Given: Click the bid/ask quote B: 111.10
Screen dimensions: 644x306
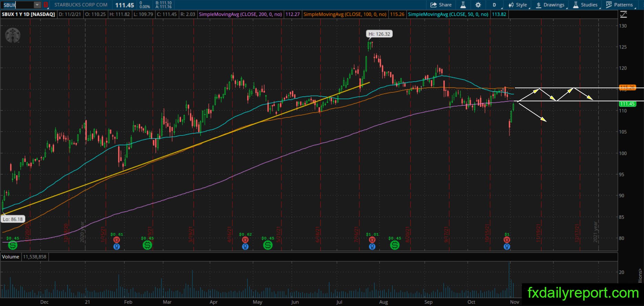Looking at the screenshot, I should coord(163,3).
